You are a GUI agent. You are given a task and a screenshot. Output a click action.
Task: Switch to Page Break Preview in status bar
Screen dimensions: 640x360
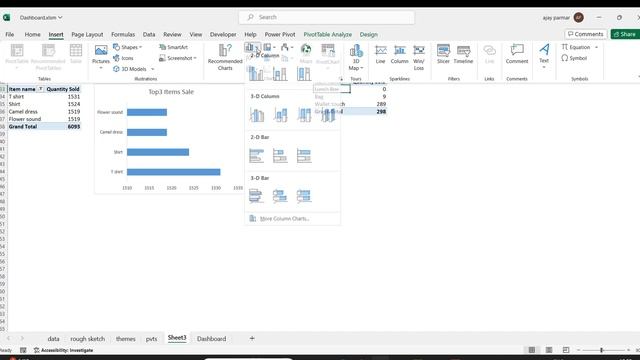566,350
